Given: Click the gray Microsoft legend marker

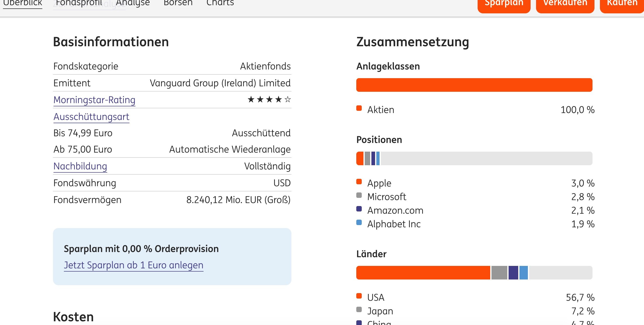Looking at the screenshot, I should coord(359,195).
